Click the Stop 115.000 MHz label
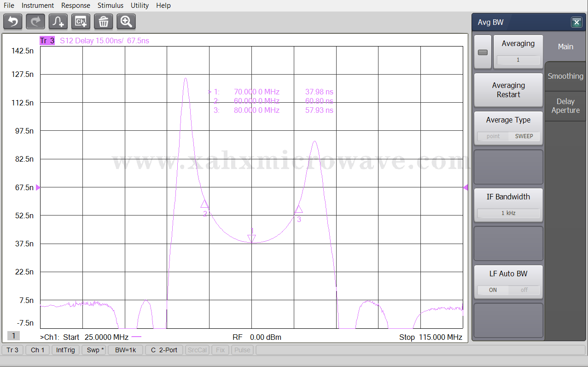 click(x=431, y=337)
